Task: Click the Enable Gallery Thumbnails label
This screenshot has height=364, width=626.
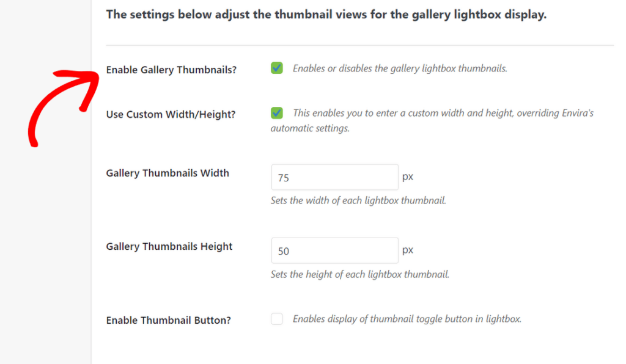Action: click(171, 70)
